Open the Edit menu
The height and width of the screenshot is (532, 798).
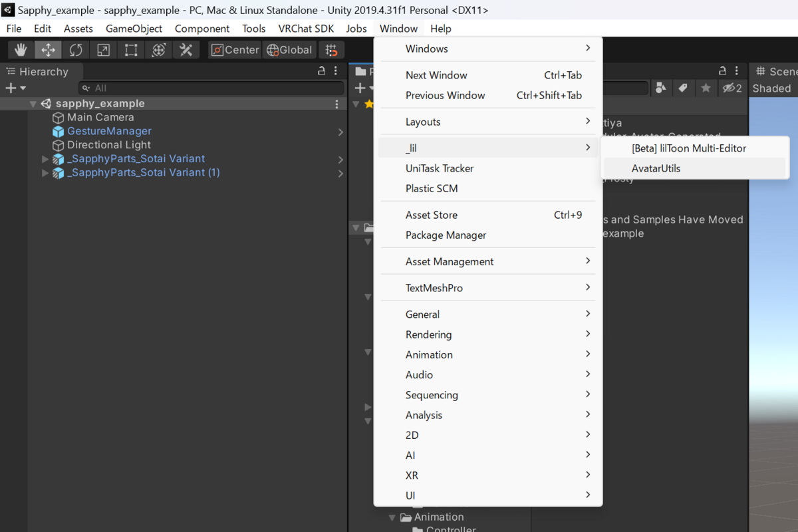[x=43, y=29]
